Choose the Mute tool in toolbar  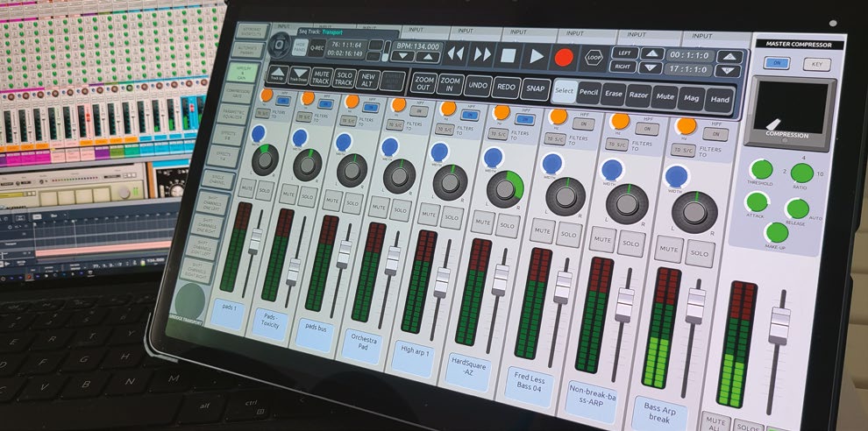[665, 97]
